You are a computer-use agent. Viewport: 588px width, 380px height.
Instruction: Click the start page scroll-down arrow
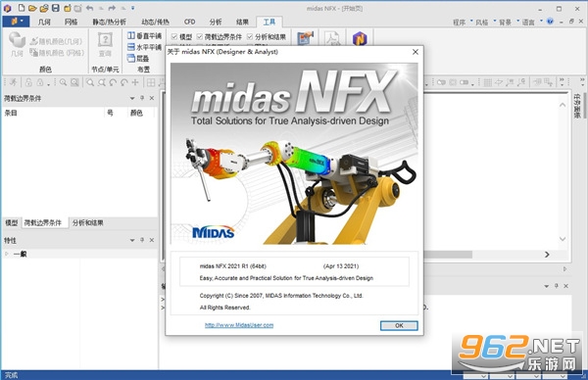coord(563,239)
